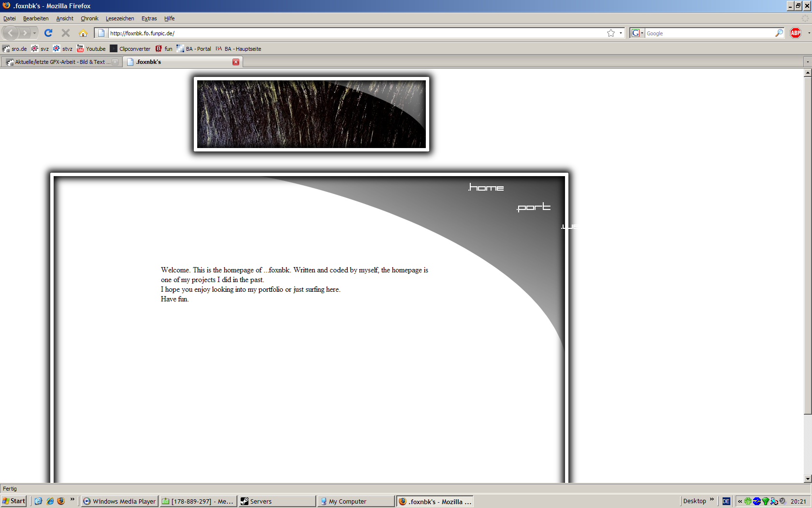Click the Reload page icon
The width and height of the screenshot is (812, 508).
coord(48,33)
